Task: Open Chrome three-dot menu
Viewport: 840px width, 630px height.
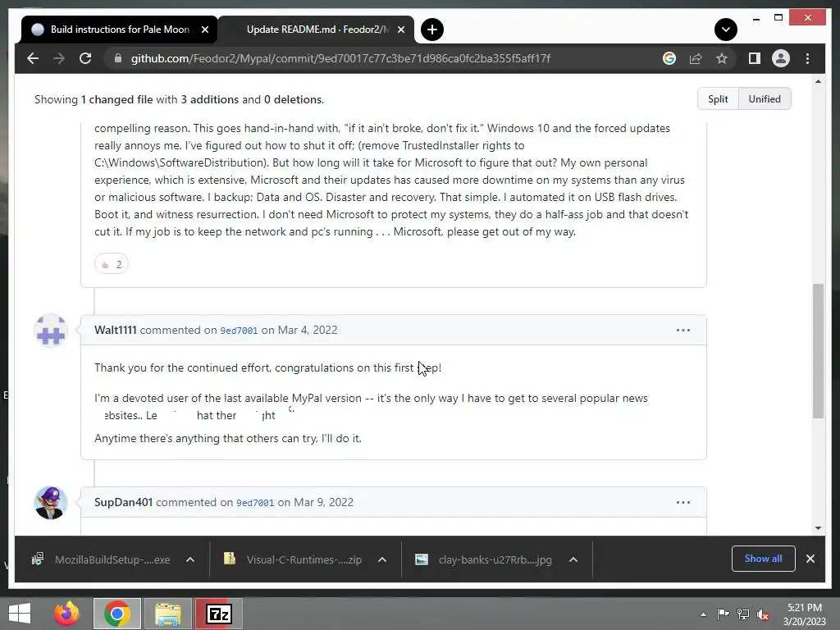Action: (x=807, y=58)
